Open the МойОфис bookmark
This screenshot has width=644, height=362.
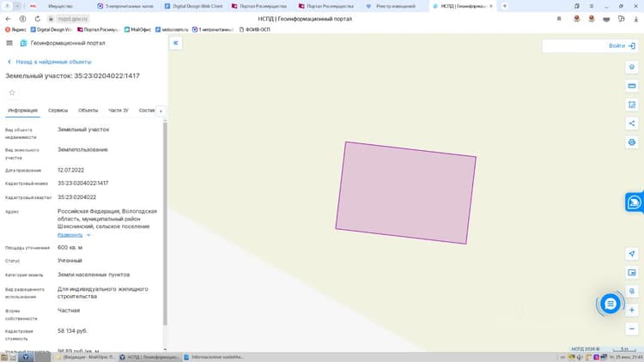(x=137, y=29)
